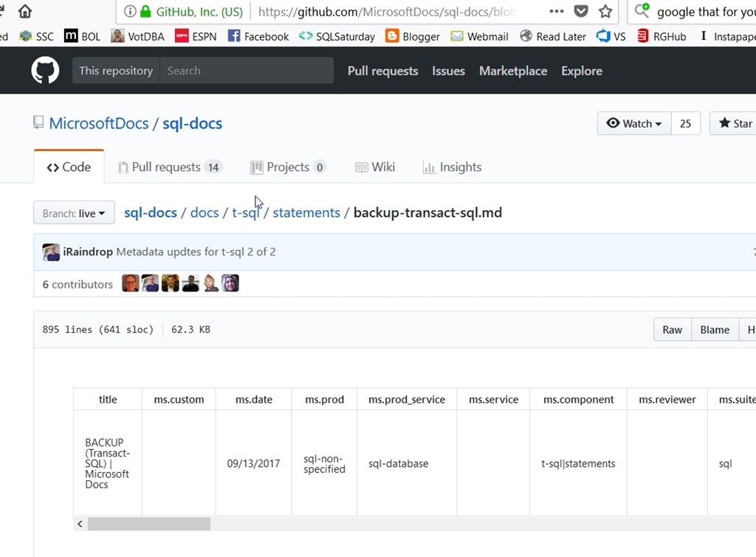Screen dimensions: 756x557
Task: Open the ESPN bookmark
Action: point(196,36)
